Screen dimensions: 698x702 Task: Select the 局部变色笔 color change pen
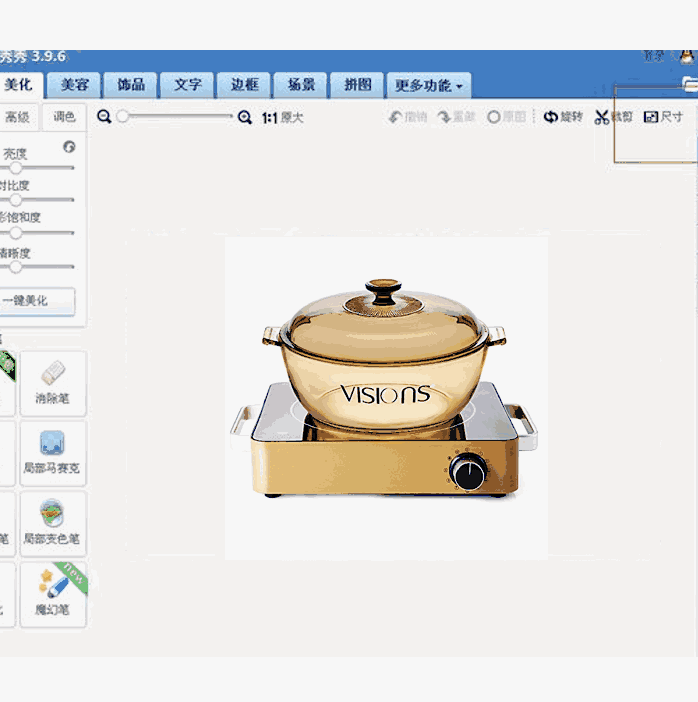52,522
